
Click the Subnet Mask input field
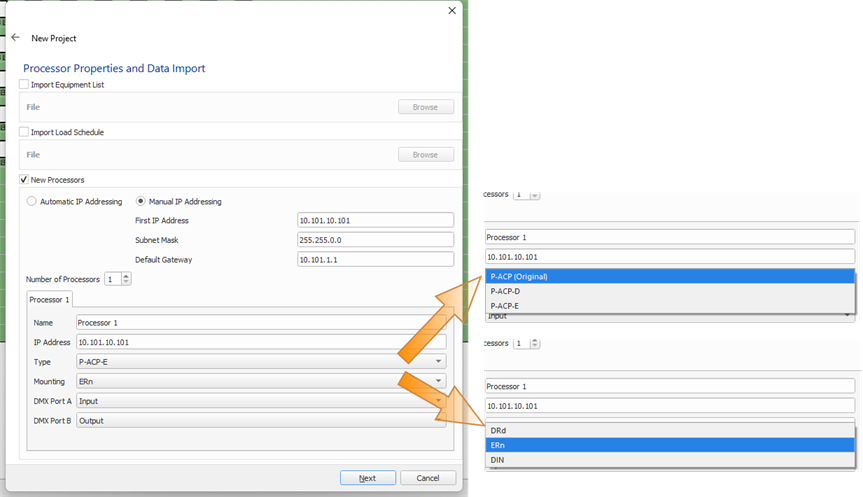click(375, 240)
